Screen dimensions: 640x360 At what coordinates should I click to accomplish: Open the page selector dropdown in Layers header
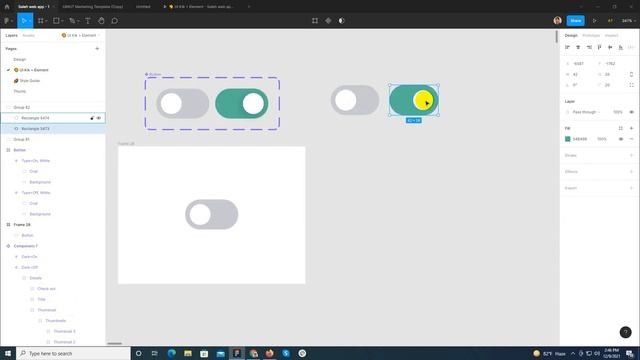81,36
